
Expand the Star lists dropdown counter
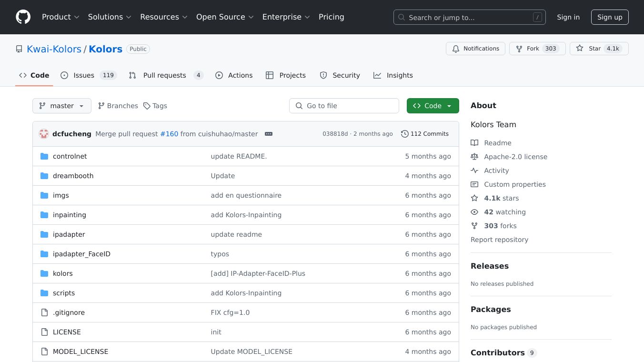(x=613, y=49)
